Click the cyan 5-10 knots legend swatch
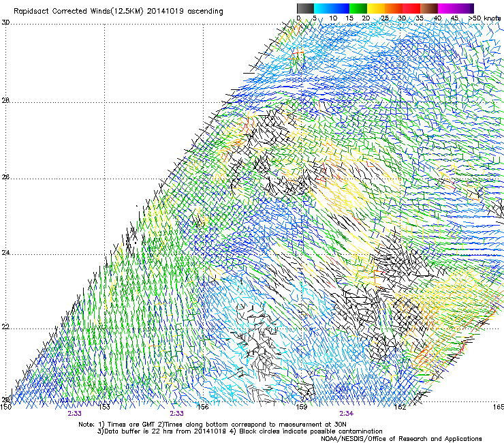The height and width of the screenshot is (443, 504). pos(323,8)
